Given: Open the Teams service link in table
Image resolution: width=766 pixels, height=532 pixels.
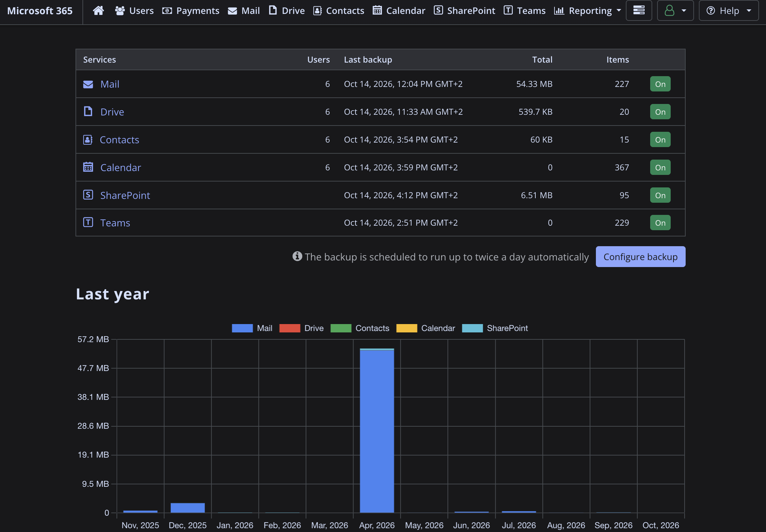Looking at the screenshot, I should pos(115,223).
